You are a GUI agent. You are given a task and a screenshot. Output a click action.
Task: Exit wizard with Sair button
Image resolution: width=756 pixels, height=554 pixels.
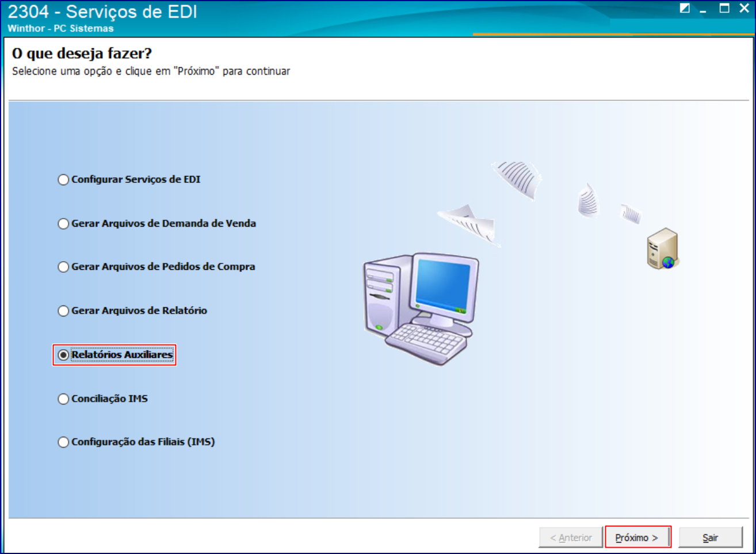point(711,537)
